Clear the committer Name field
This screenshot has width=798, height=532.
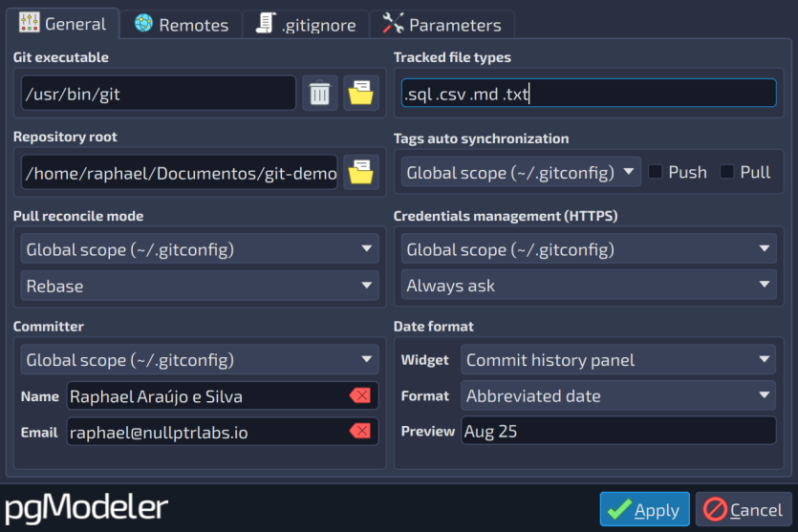click(x=360, y=395)
